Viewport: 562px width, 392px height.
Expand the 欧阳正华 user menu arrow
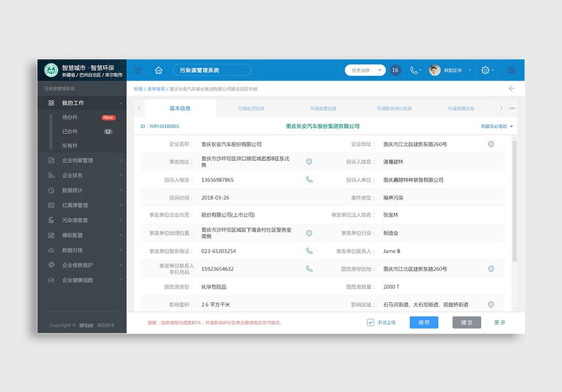pyautogui.click(x=470, y=70)
